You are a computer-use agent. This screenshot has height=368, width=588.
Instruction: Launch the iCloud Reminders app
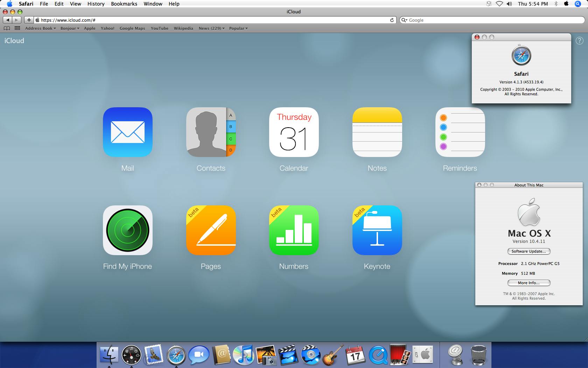tap(460, 132)
